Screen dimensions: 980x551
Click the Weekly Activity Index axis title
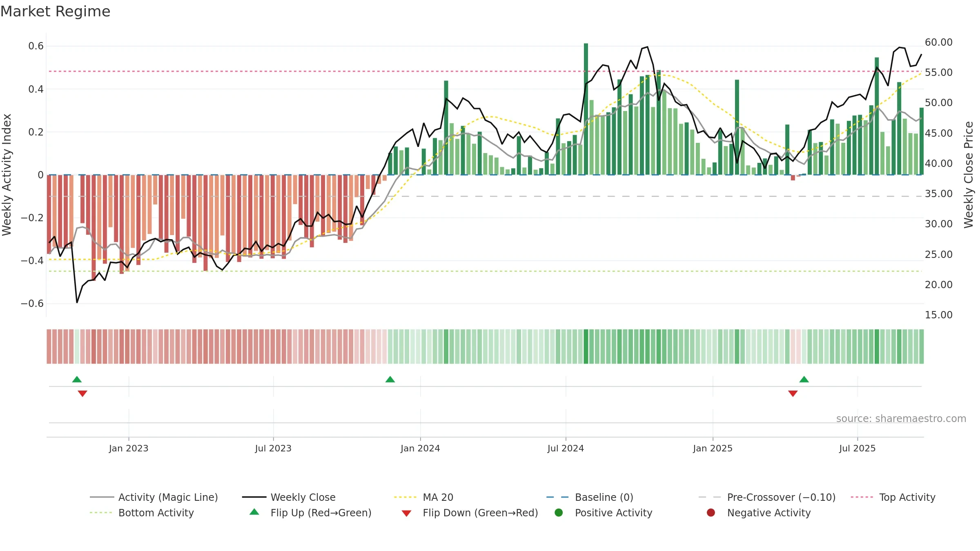pos(7,175)
